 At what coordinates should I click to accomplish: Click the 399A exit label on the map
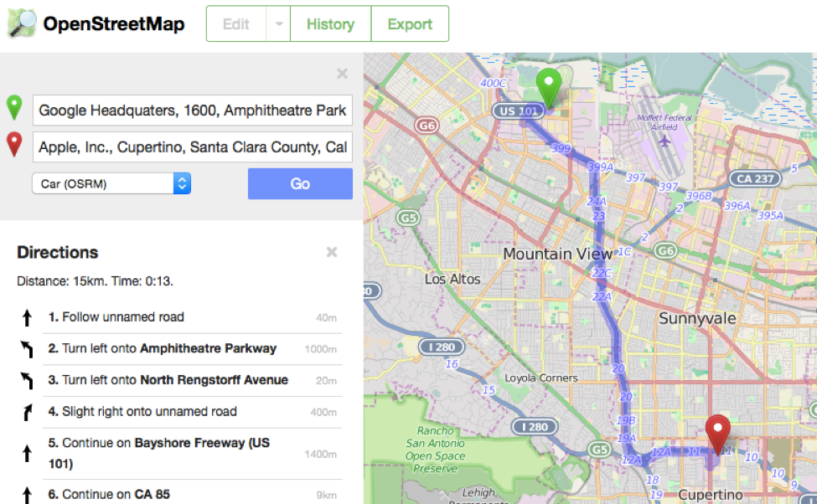pos(601,167)
